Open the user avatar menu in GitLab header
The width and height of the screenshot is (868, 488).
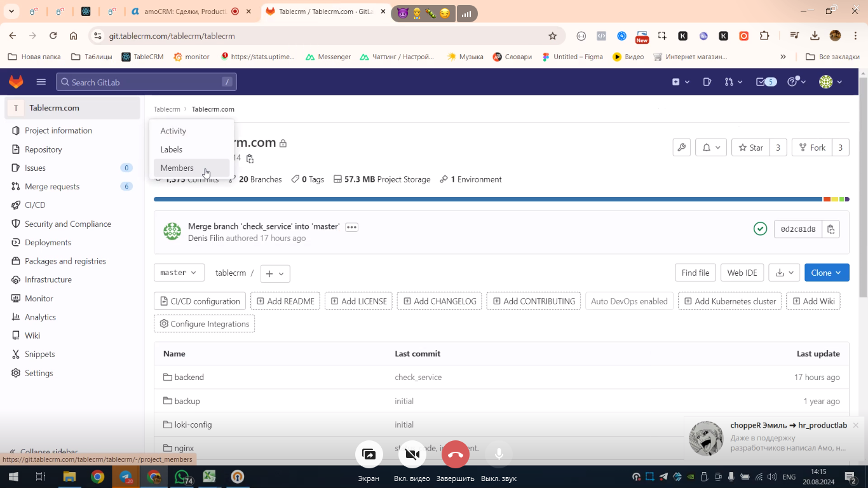pos(831,82)
